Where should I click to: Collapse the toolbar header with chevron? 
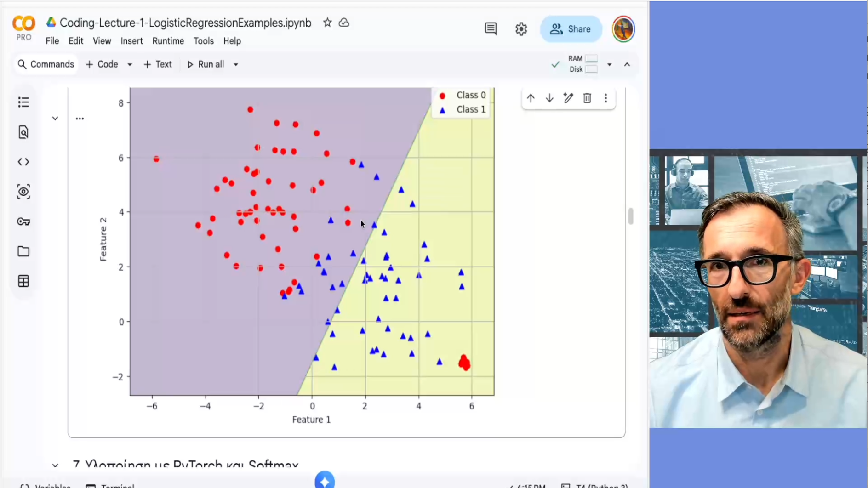(x=627, y=64)
